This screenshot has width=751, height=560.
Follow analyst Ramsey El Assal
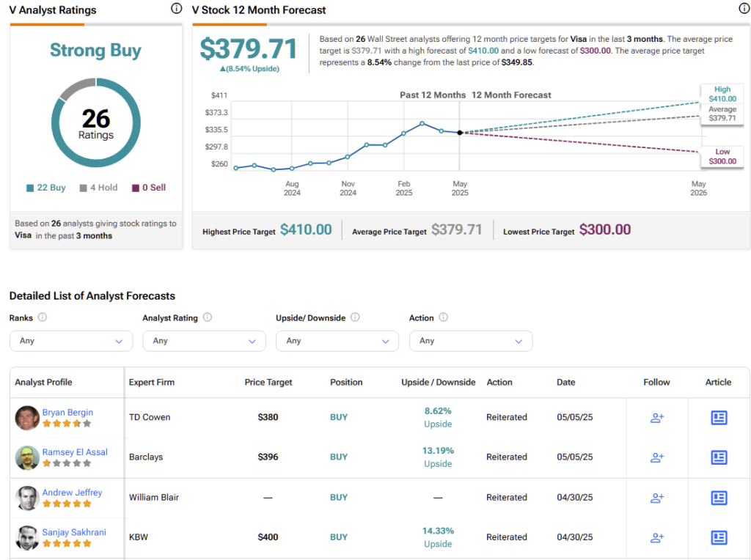pyautogui.click(x=656, y=457)
